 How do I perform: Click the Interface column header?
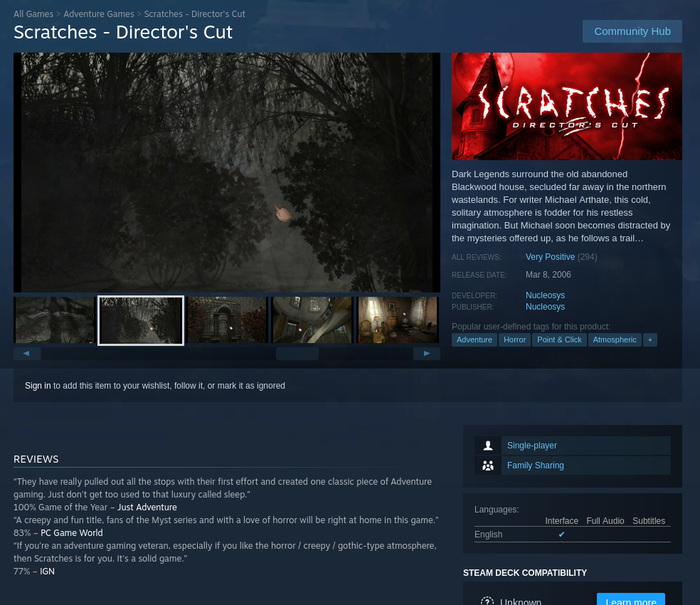click(561, 521)
